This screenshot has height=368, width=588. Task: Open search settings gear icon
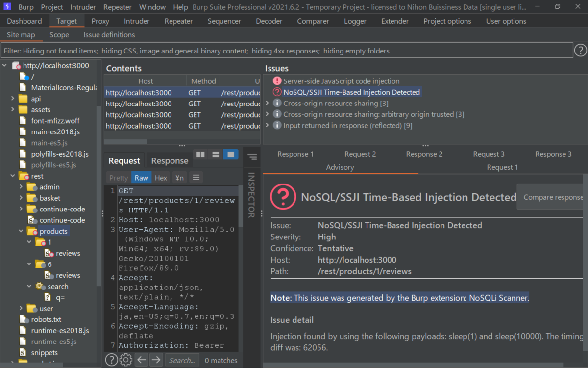coord(126,360)
